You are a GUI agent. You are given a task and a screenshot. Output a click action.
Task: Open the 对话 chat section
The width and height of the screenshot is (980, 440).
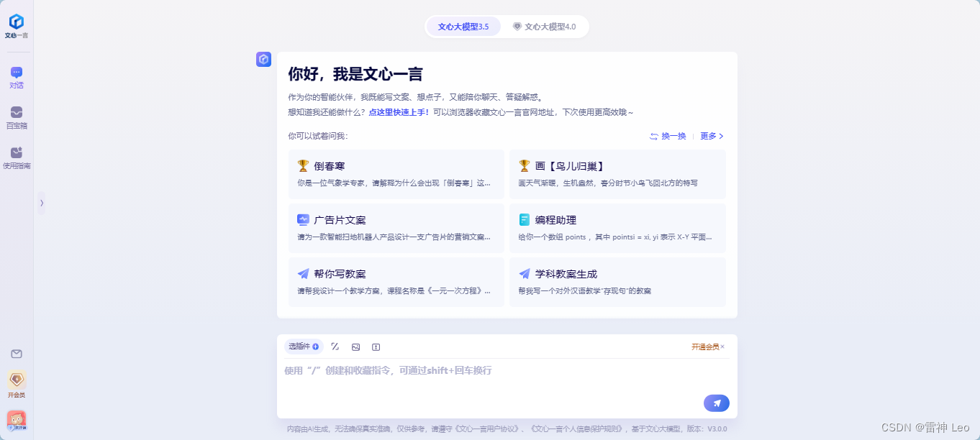click(x=17, y=78)
